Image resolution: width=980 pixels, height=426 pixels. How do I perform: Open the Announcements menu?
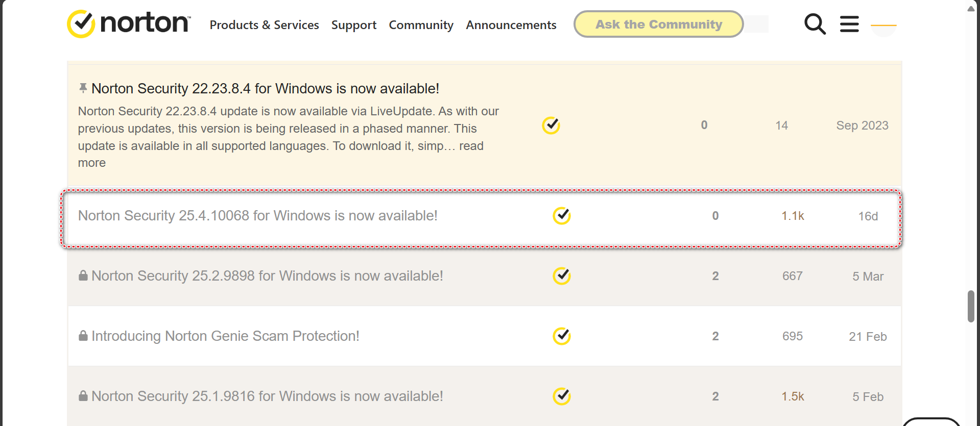click(x=511, y=25)
